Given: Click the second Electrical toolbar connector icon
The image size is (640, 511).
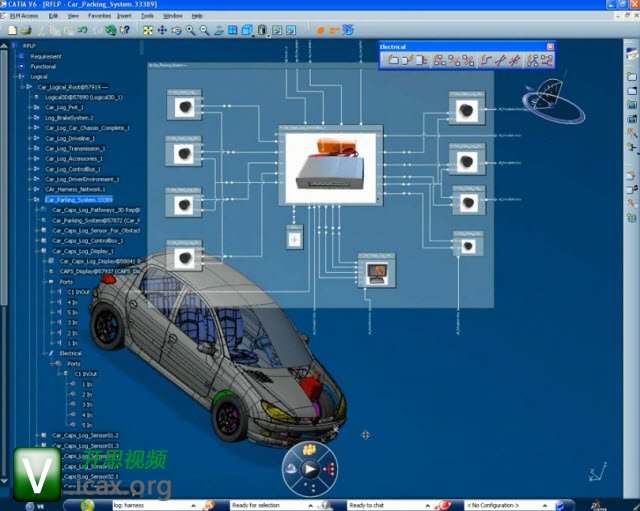Looking at the screenshot, I should 407,60.
